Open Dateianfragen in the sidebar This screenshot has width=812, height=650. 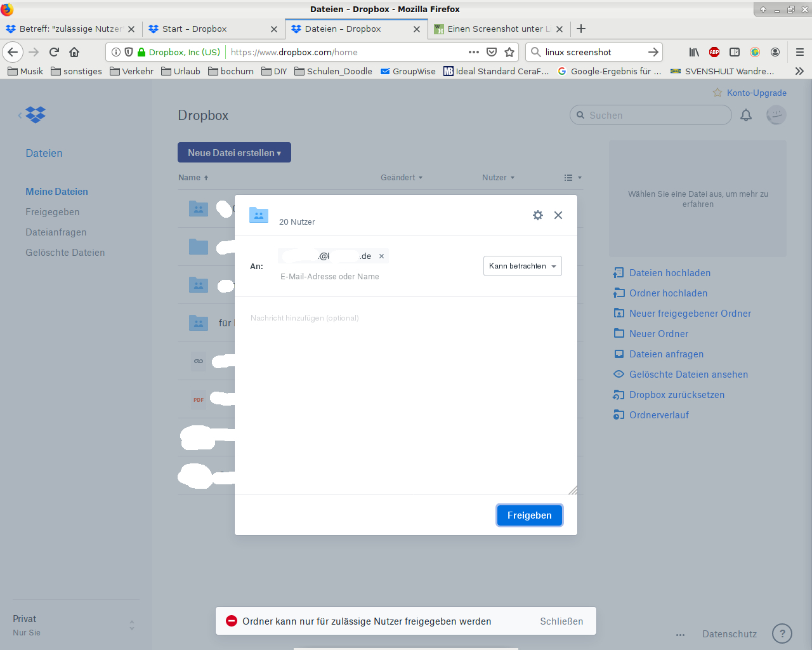(x=56, y=232)
